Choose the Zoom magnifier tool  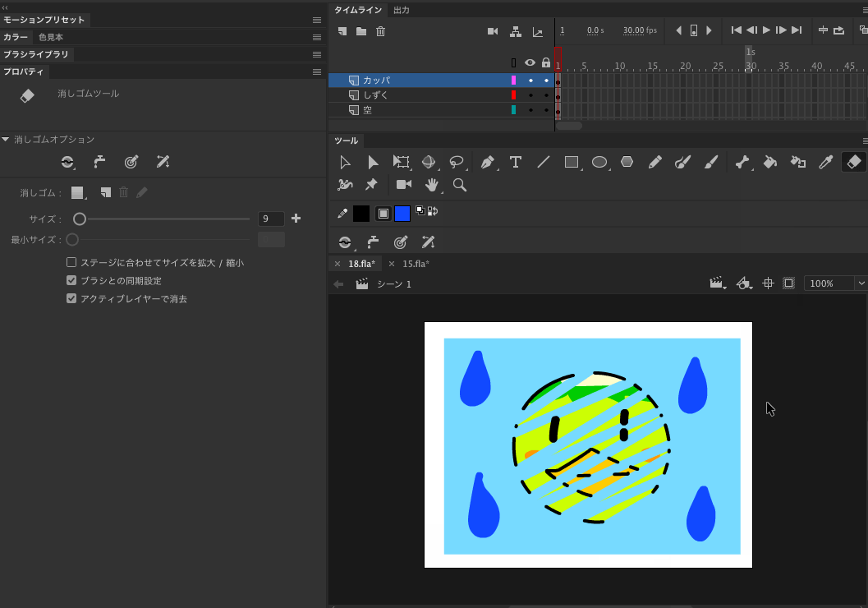(x=460, y=185)
